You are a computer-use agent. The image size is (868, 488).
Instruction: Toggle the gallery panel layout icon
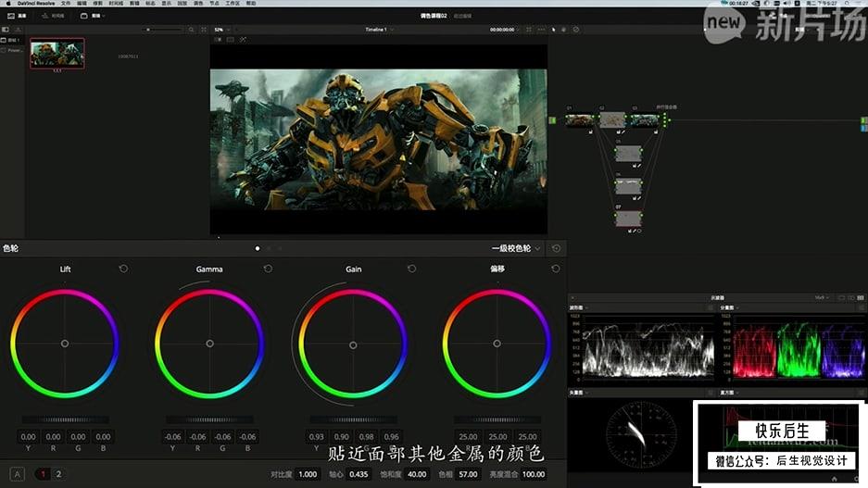[6, 30]
